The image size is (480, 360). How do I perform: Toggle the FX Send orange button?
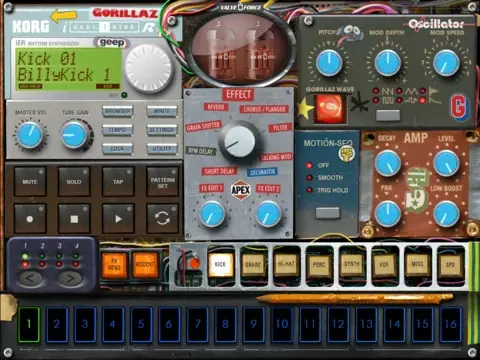(x=114, y=265)
